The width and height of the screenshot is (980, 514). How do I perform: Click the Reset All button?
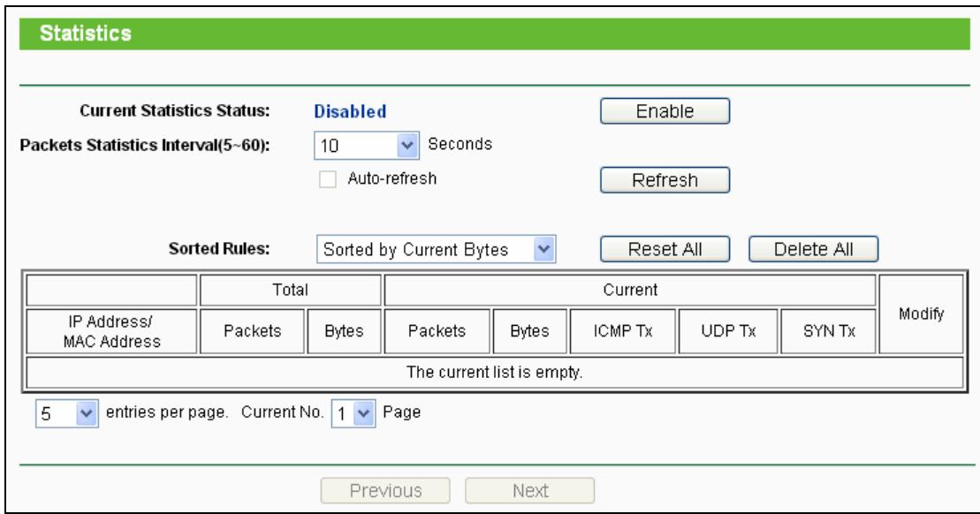click(665, 249)
